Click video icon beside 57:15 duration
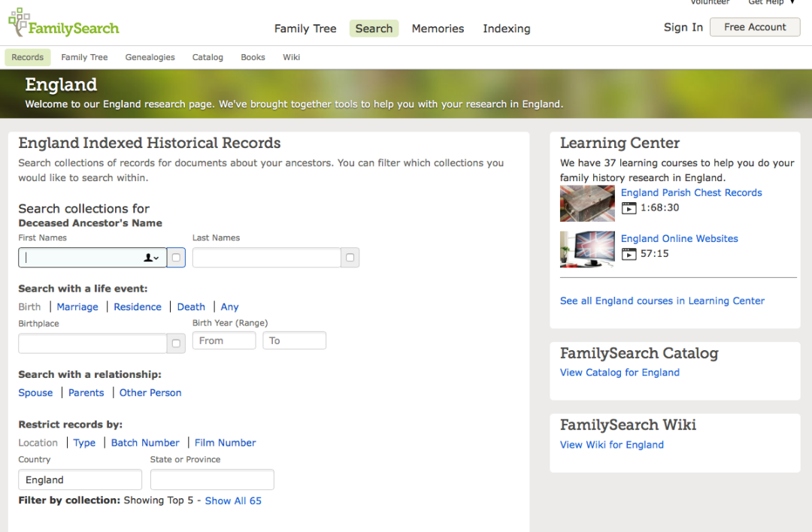The width and height of the screenshot is (812, 532). (x=629, y=254)
